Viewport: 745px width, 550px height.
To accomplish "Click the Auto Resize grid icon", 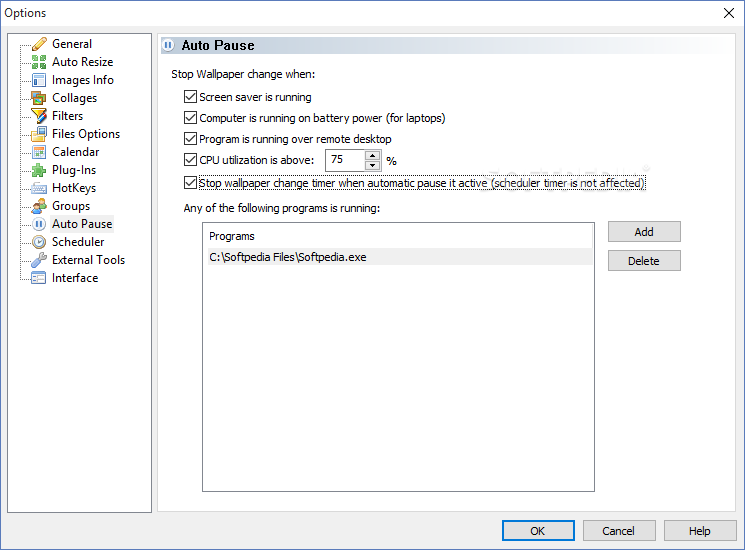I will click(39, 62).
